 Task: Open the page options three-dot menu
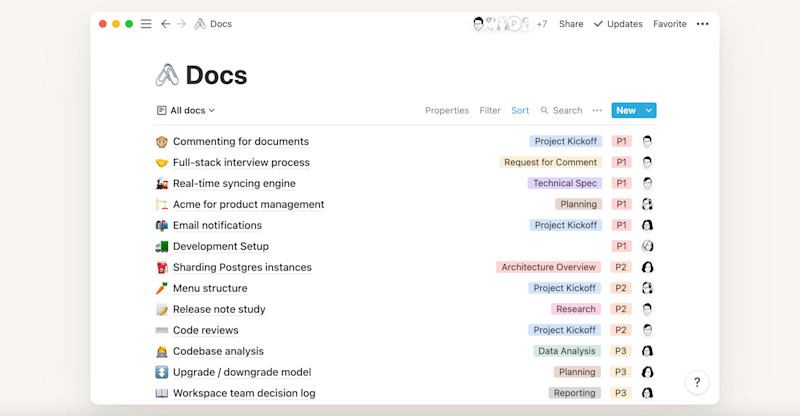click(703, 24)
